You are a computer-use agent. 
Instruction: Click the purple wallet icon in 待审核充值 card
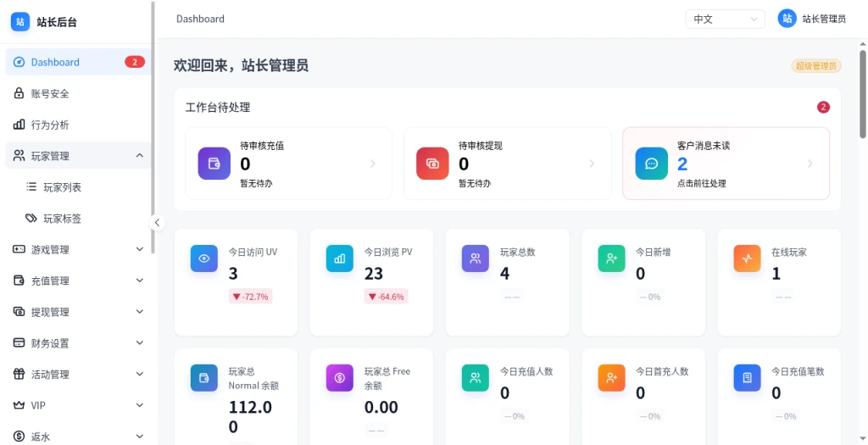214,164
